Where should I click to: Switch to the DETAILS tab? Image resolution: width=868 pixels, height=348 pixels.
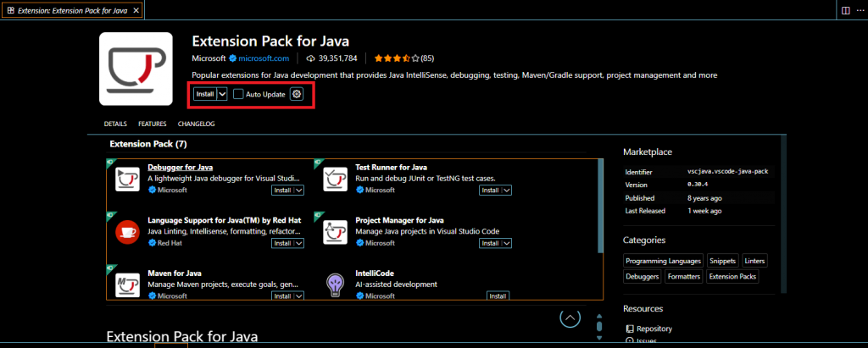pyautogui.click(x=115, y=124)
